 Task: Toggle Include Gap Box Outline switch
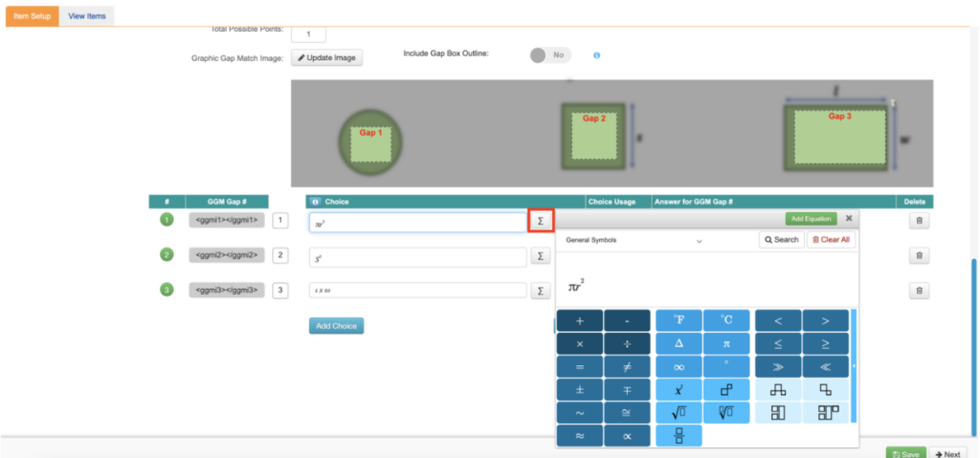coord(550,55)
